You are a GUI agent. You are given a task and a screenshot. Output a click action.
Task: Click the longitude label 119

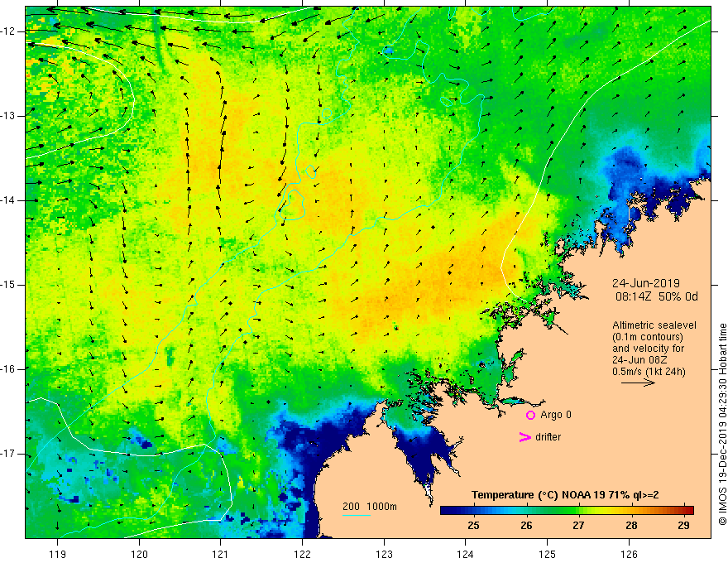[58, 554]
